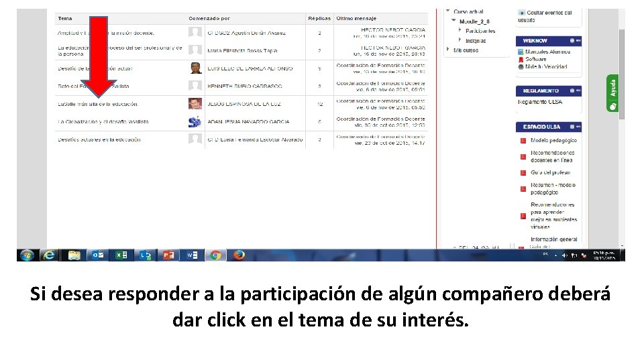Viewport: 644px width, 362px height.
Task: Click Adan Jesua Navarro Garcia's avatar
Action: click(x=195, y=121)
